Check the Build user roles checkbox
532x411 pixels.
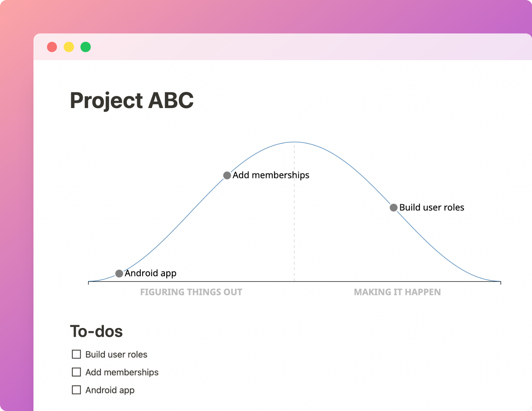(x=76, y=354)
